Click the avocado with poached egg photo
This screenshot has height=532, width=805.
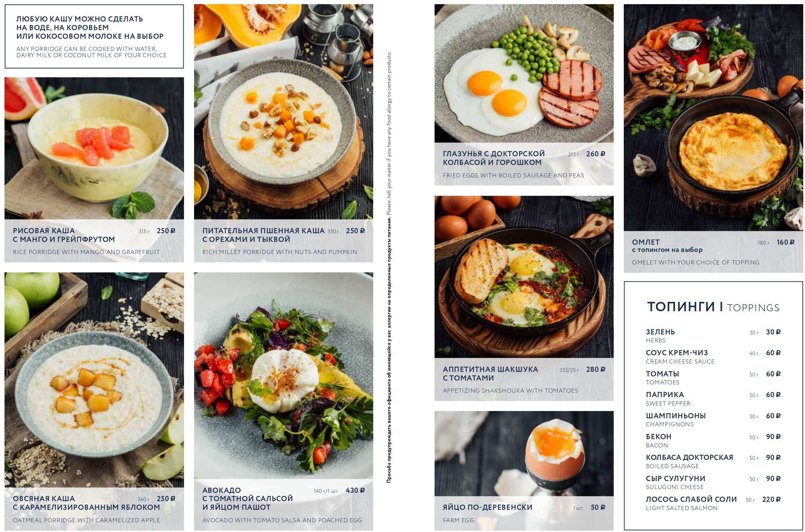coord(283,376)
